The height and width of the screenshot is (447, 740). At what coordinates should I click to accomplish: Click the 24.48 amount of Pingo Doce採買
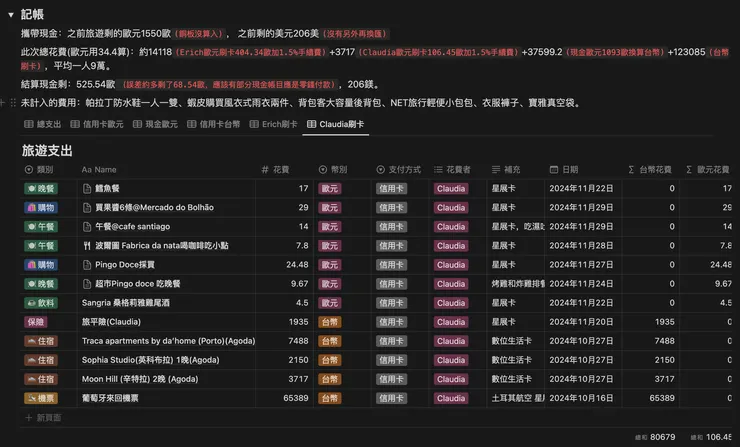point(297,265)
